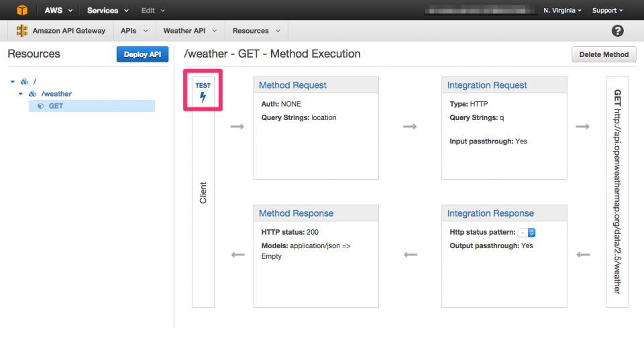Click the GET method cube icon
This screenshot has width=644, height=344.
point(41,106)
